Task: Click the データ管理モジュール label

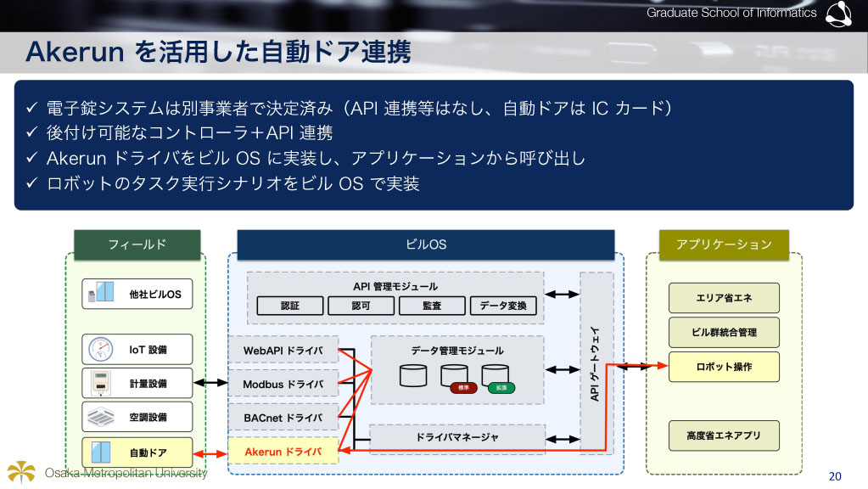Action: click(x=457, y=351)
